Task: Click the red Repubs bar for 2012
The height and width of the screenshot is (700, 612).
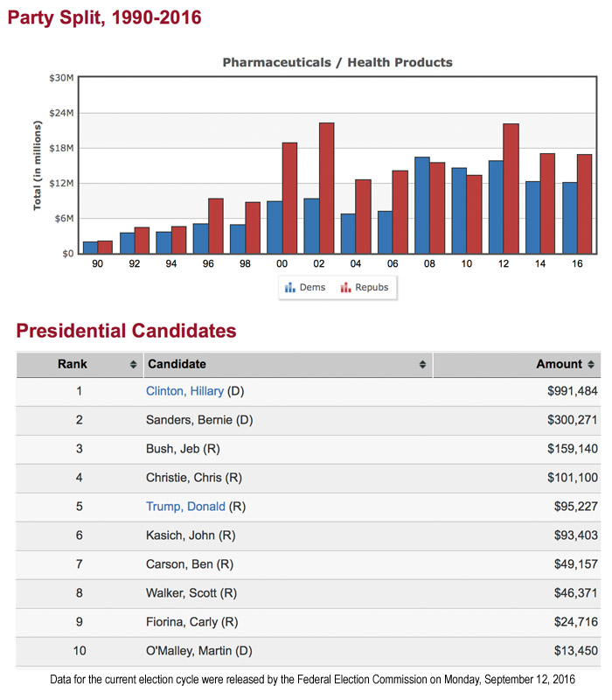Action: 511,188
